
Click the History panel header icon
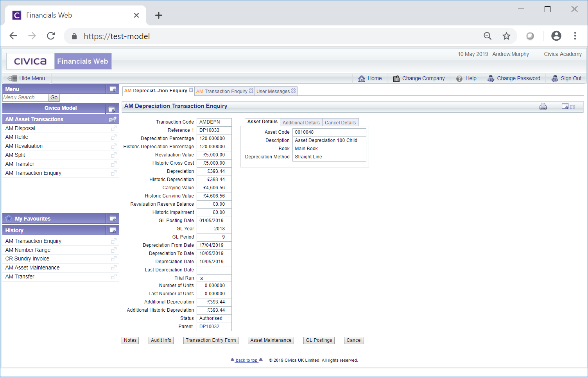[113, 230]
